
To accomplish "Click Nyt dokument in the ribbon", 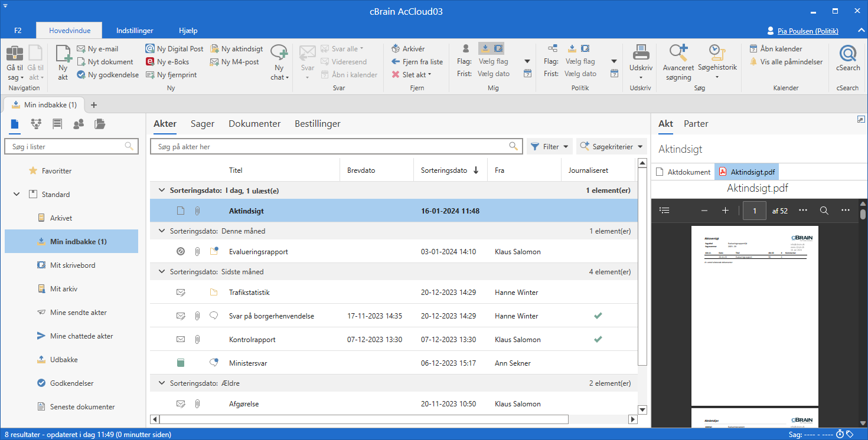I will 105,62.
